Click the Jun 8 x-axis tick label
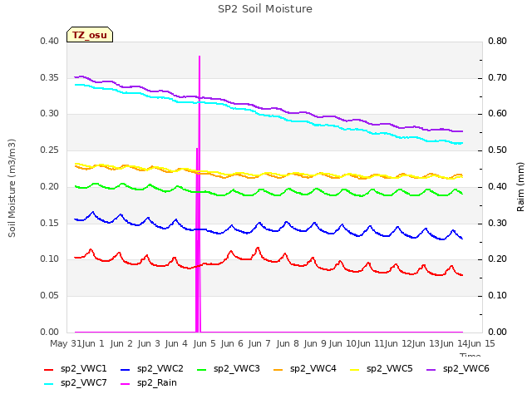The image size is (532, 399). pyautogui.click(x=288, y=343)
